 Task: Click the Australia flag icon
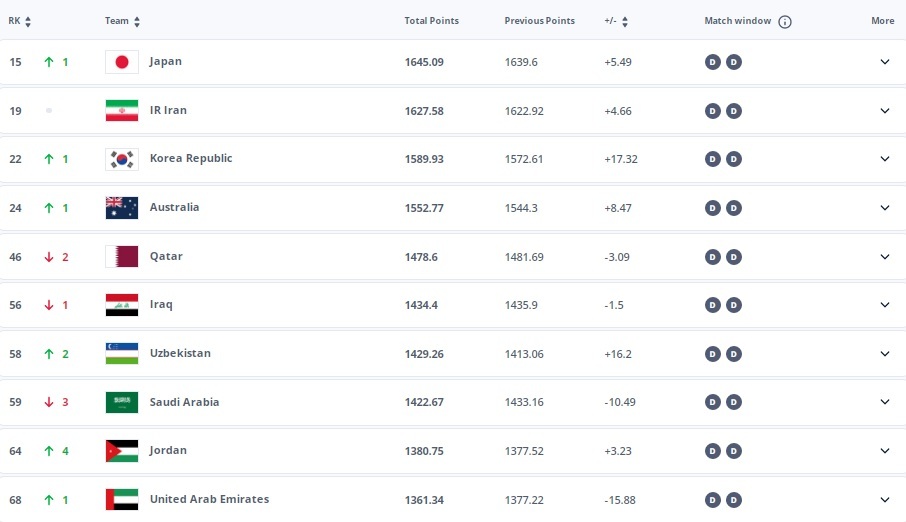[122, 208]
